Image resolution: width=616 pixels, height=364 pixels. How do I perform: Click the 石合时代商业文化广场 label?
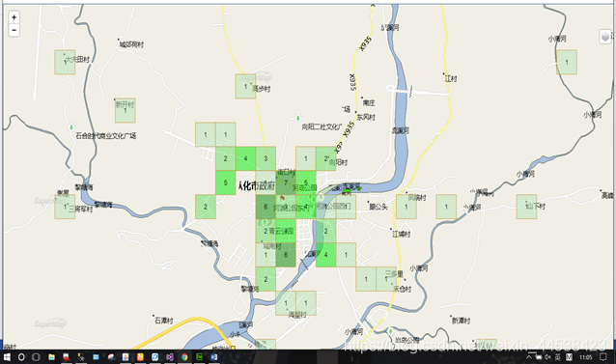(x=105, y=136)
